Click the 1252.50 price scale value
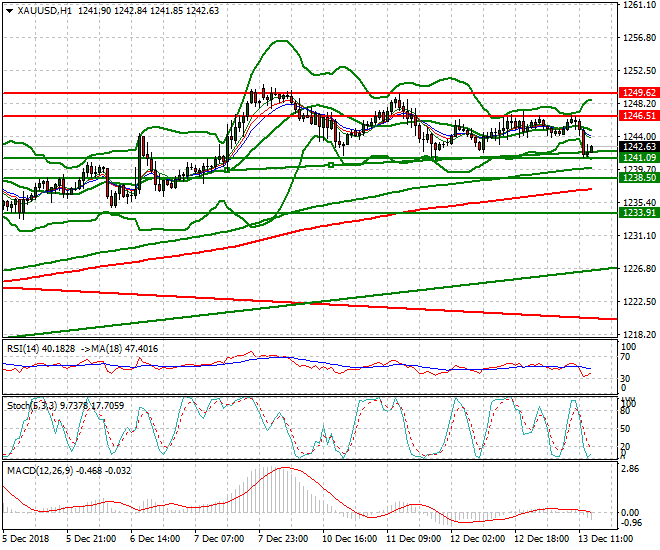Viewport: 660px width, 550px height. (639, 71)
